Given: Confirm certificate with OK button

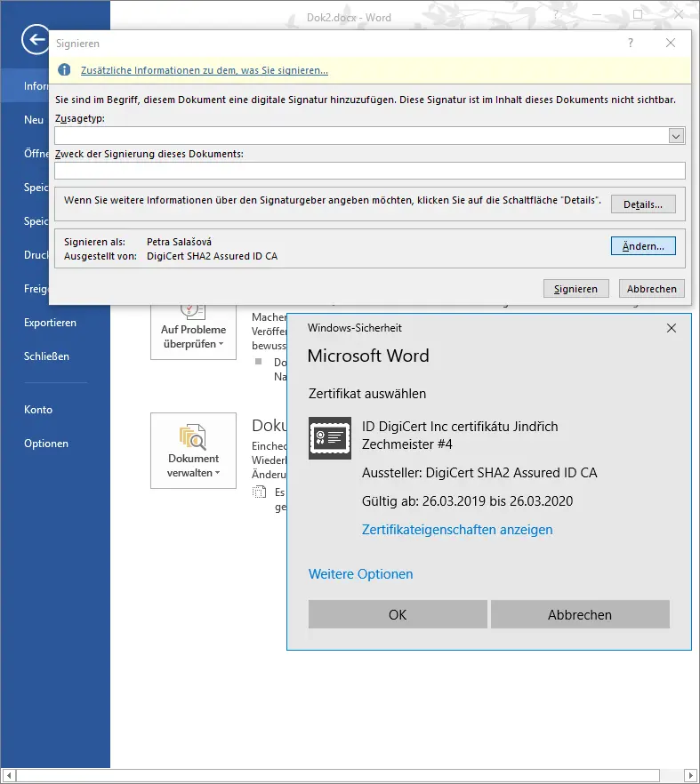Looking at the screenshot, I should pyautogui.click(x=398, y=614).
